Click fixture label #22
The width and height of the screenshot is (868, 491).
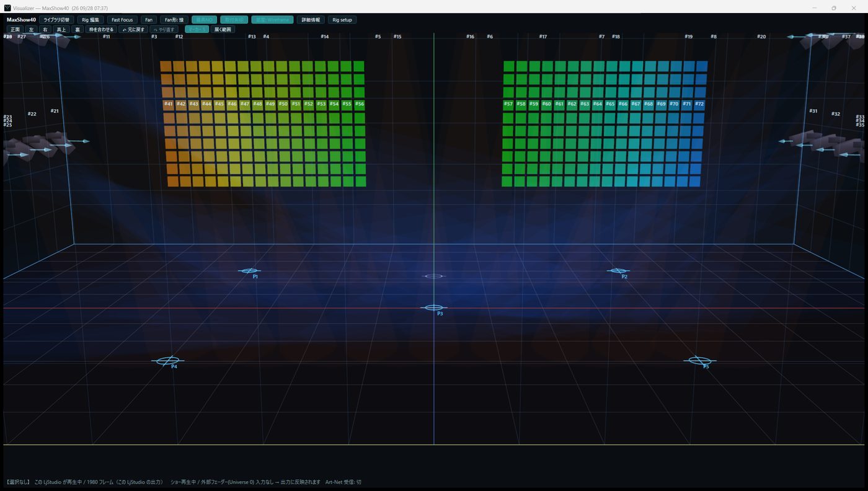point(32,114)
